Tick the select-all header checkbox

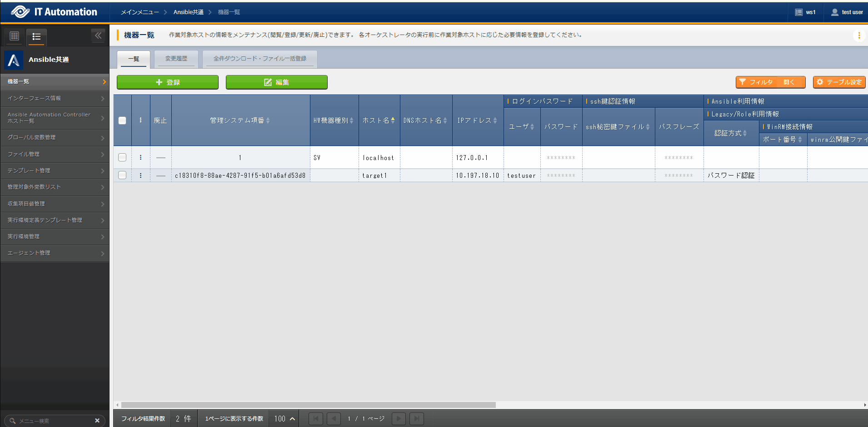122,121
